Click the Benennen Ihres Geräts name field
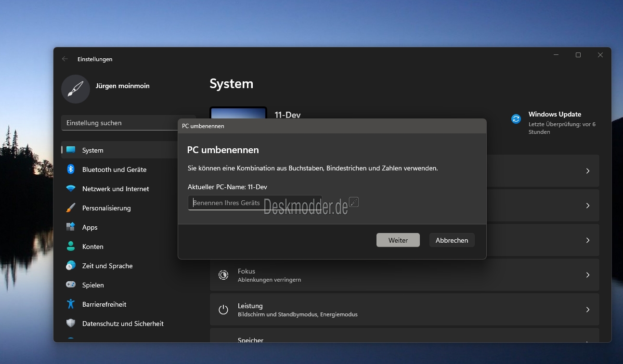The height and width of the screenshot is (364, 623). tap(255, 203)
